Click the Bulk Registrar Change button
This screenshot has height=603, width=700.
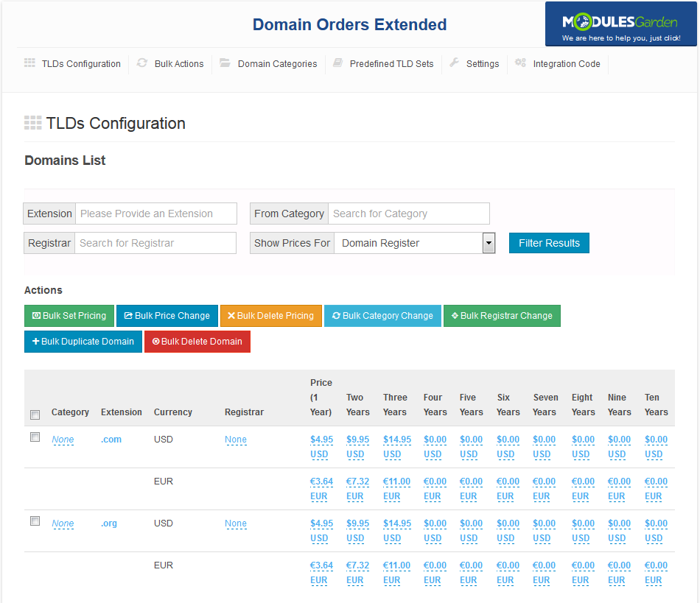tap(502, 316)
